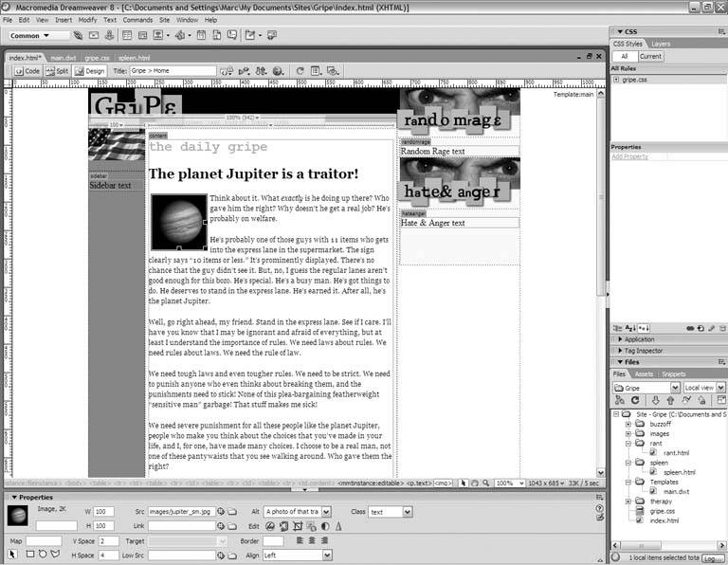
Task: Open the Insert menu
Action: point(64,20)
